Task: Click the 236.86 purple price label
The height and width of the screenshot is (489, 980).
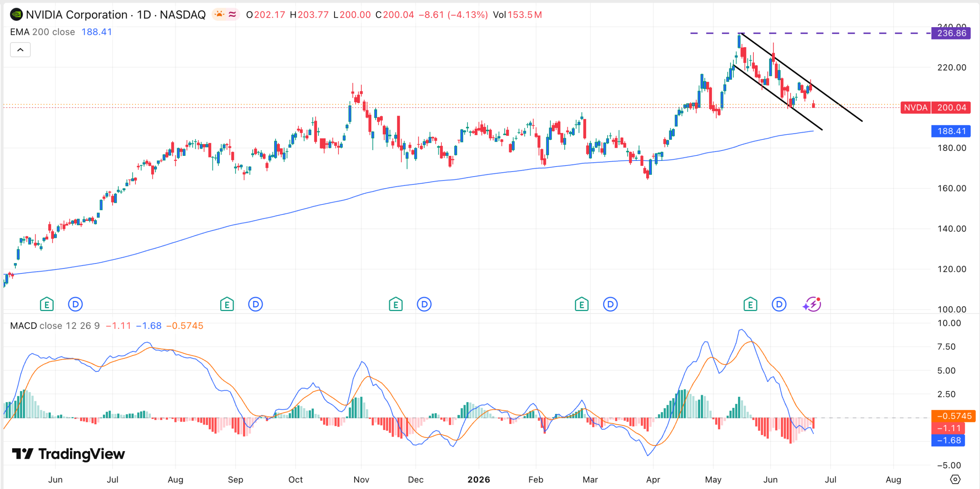Action: (951, 33)
